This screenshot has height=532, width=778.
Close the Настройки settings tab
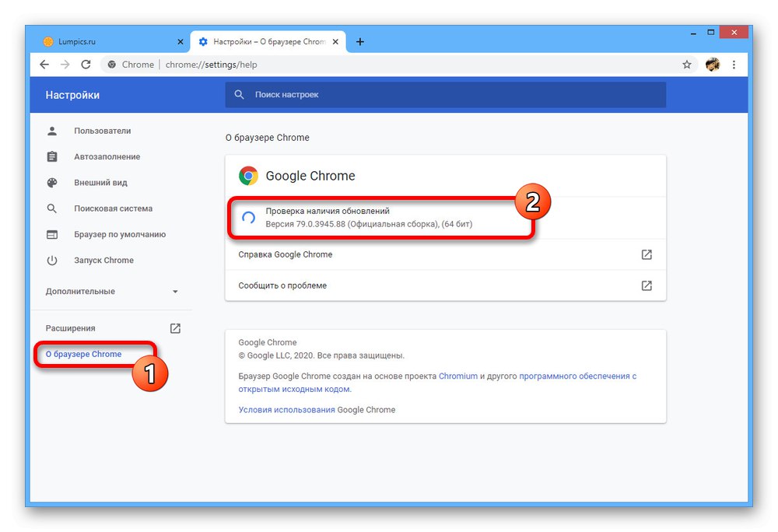point(337,42)
